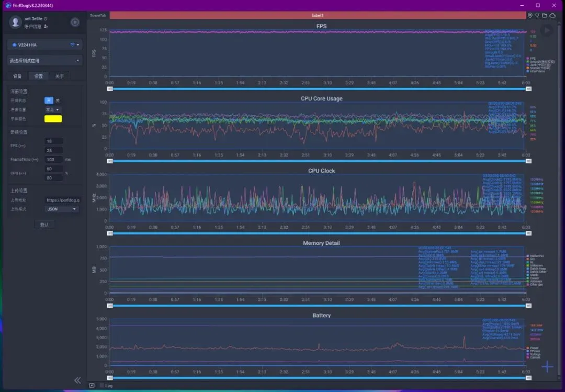Image resolution: width=565 pixels, height=392 pixels.
Task: Toggle floating window state to 开
Action: 49,100
